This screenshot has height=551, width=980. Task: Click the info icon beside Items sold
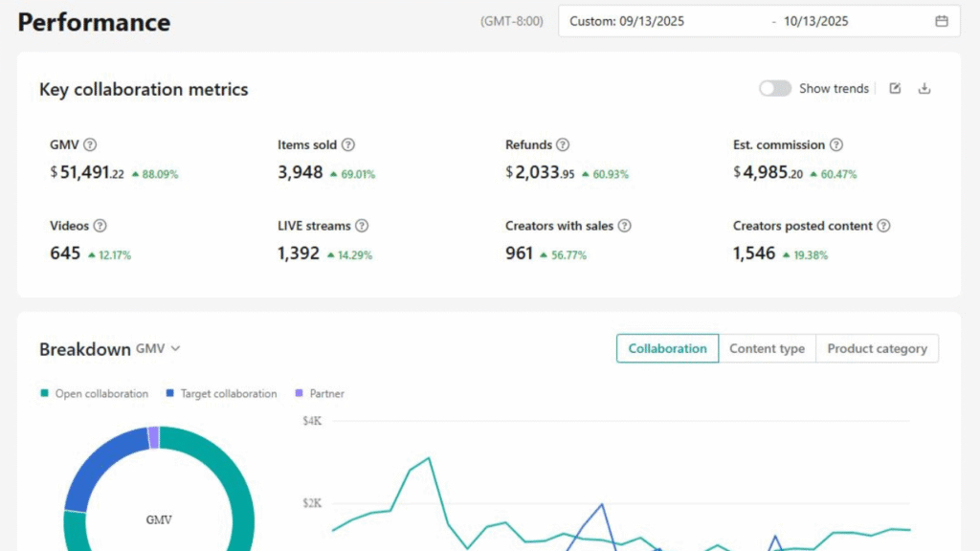pos(348,144)
